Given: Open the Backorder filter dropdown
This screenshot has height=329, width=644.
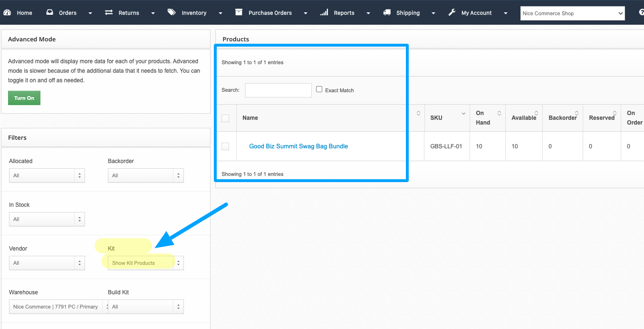Looking at the screenshot, I should coord(146,175).
